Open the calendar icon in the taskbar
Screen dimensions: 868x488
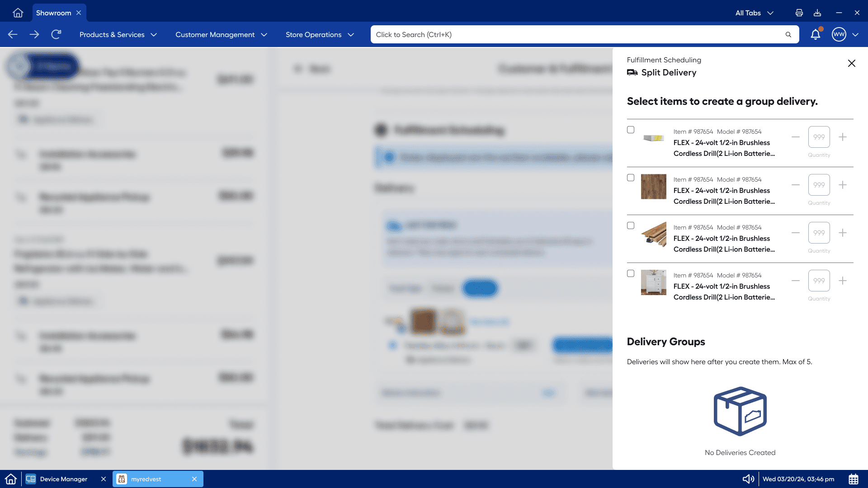[x=854, y=479]
